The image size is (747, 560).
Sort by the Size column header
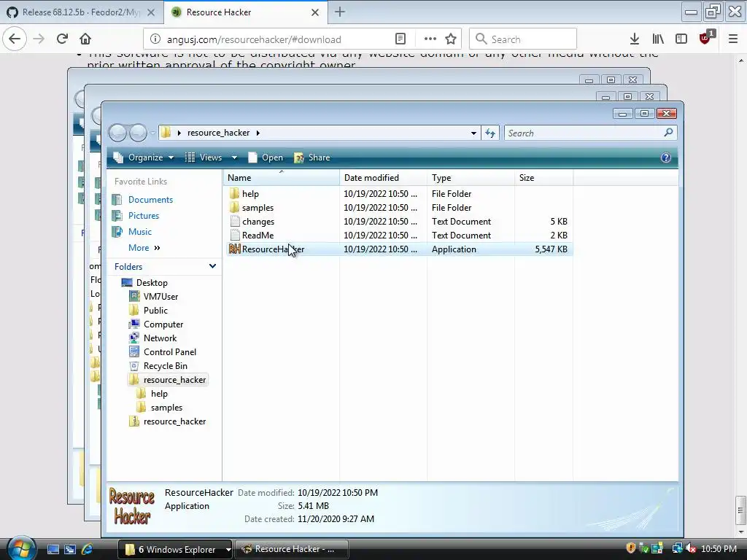544,178
